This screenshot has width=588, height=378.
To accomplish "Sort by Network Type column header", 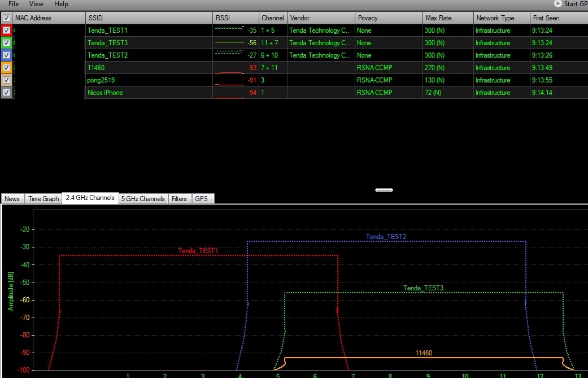I will tap(502, 18).
